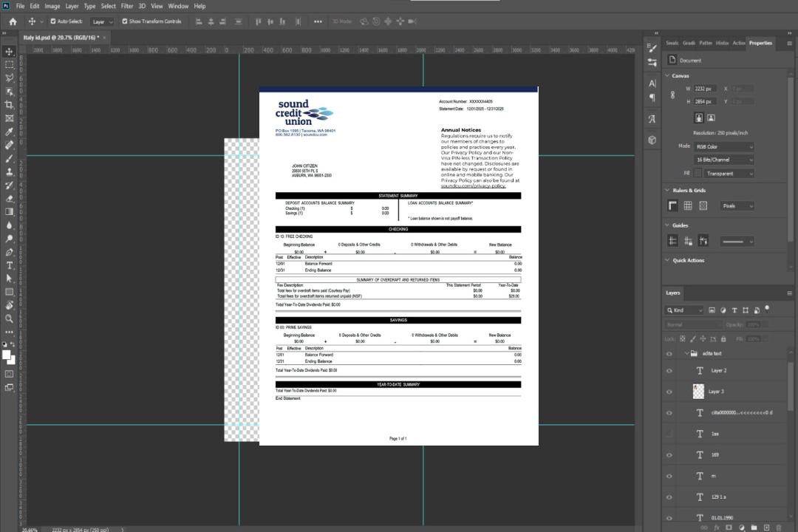Open the Fill Transparent dropdown
798x532 pixels.
click(729, 174)
